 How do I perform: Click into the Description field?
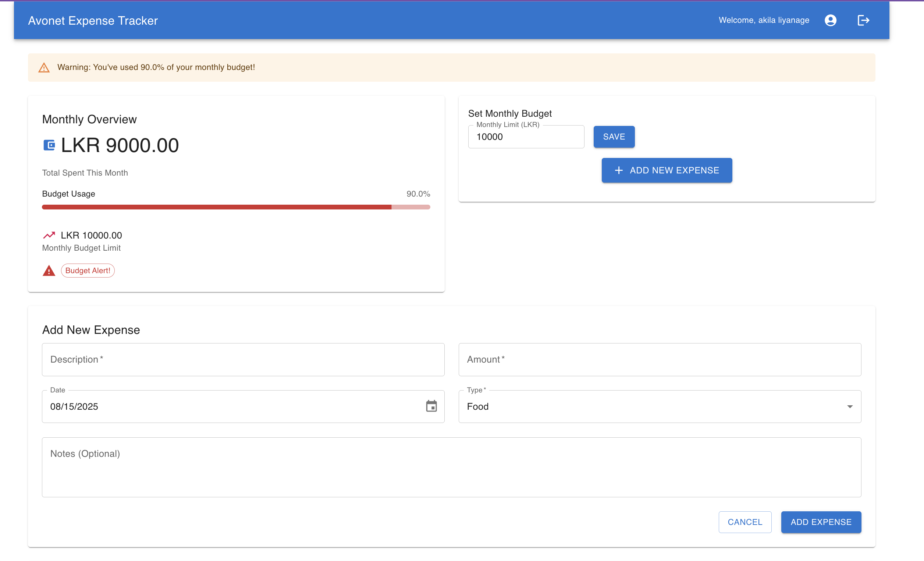click(243, 360)
